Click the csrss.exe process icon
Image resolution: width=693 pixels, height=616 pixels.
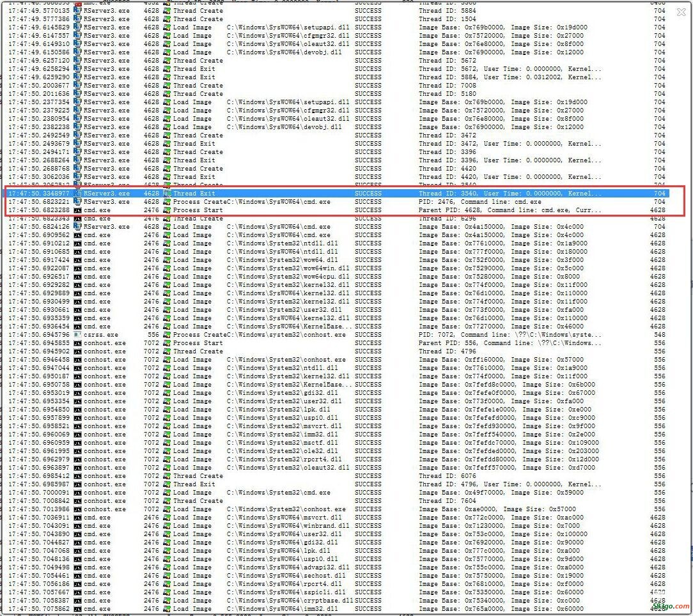tap(78, 335)
